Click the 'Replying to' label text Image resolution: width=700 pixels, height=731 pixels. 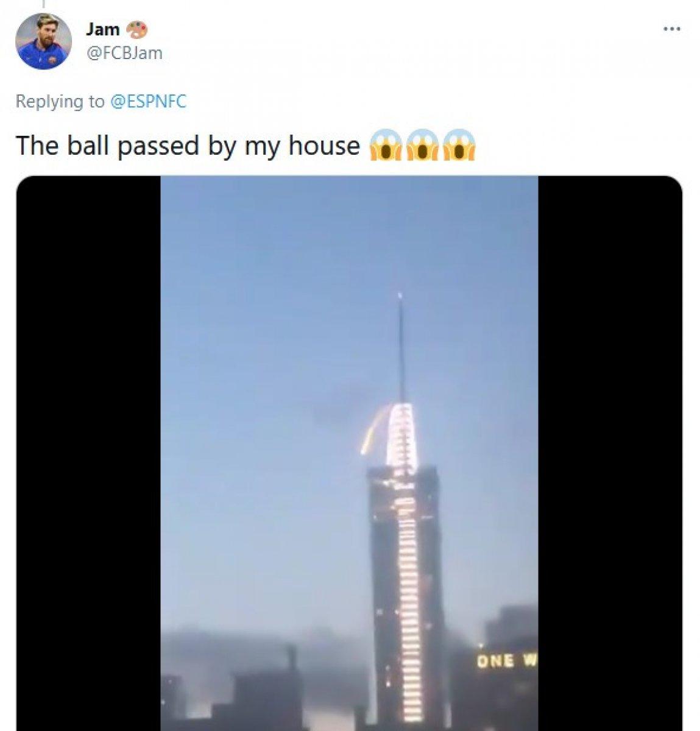[60, 101]
